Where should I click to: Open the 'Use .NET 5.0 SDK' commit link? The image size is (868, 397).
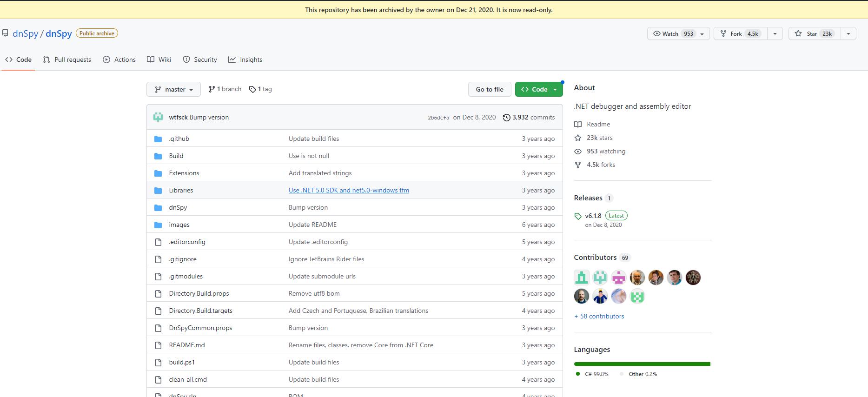click(x=349, y=190)
